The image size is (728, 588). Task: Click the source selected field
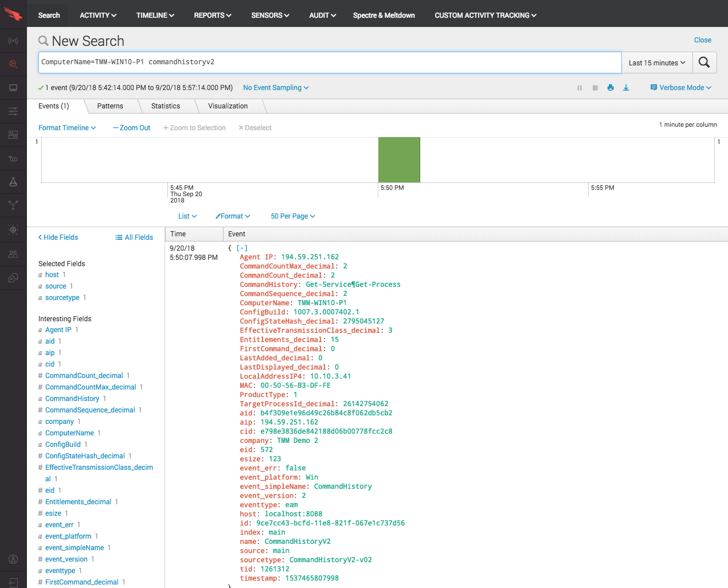[x=56, y=286]
